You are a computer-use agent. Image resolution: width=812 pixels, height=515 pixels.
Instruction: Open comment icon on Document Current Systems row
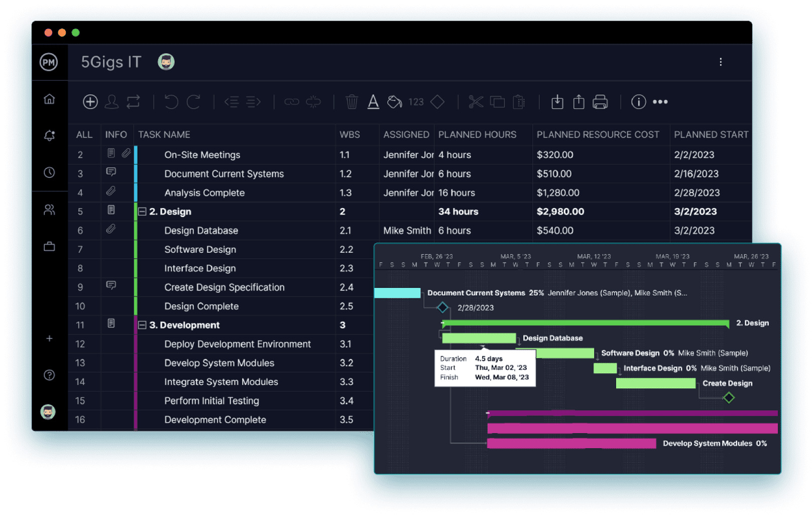coord(111,172)
